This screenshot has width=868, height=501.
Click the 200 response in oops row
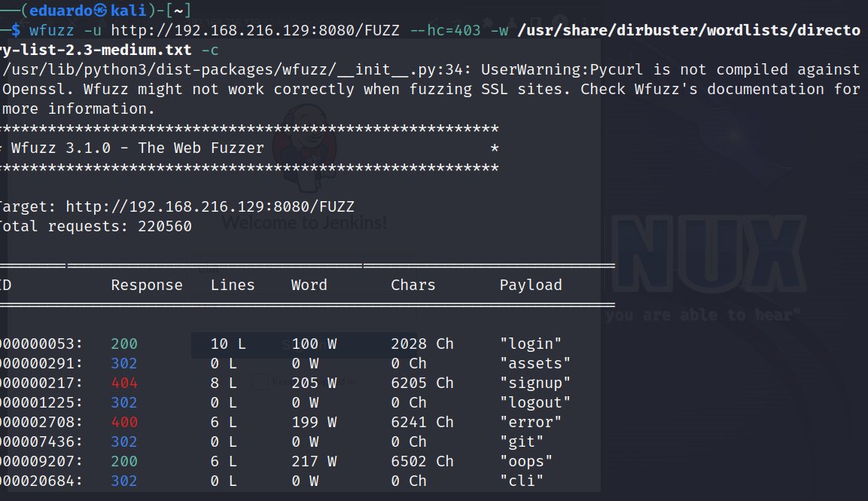click(124, 462)
